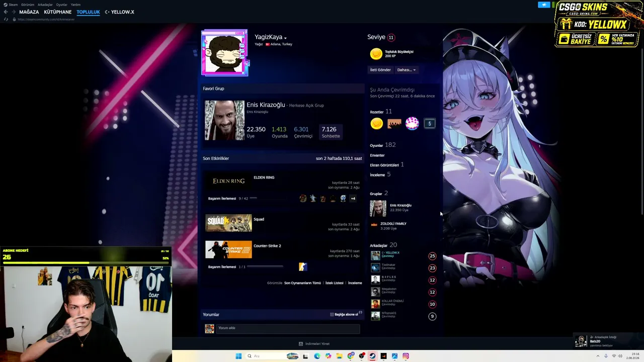This screenshot has width=644, height=362.
Task: Click the +4 more Elden Ring achievements
Action: coord(353,199)
